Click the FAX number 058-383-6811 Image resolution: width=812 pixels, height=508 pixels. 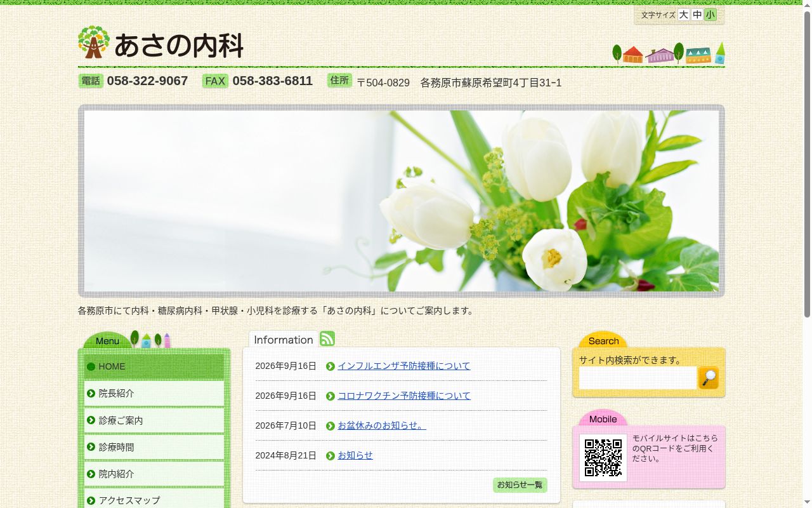[x=273, y=81]
